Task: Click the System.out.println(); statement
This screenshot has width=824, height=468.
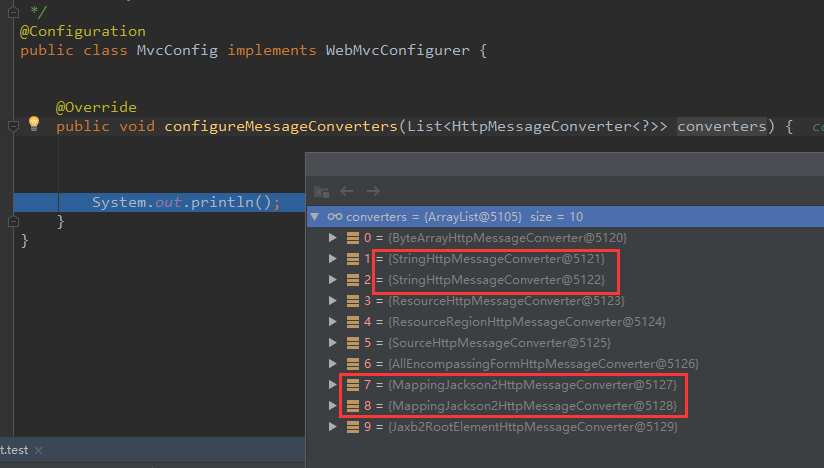Action: coord(186,202)
